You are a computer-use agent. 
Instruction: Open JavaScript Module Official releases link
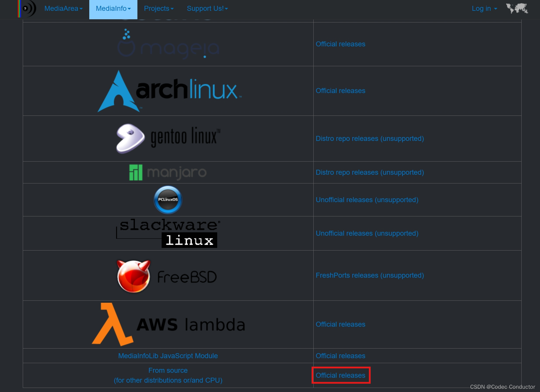[x=340, y=356]
